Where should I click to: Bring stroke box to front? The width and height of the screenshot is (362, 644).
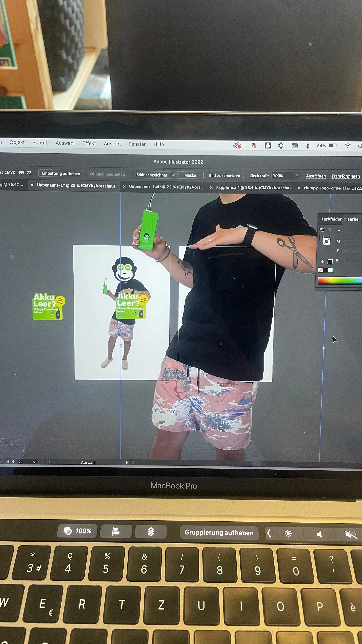point(327,241)
